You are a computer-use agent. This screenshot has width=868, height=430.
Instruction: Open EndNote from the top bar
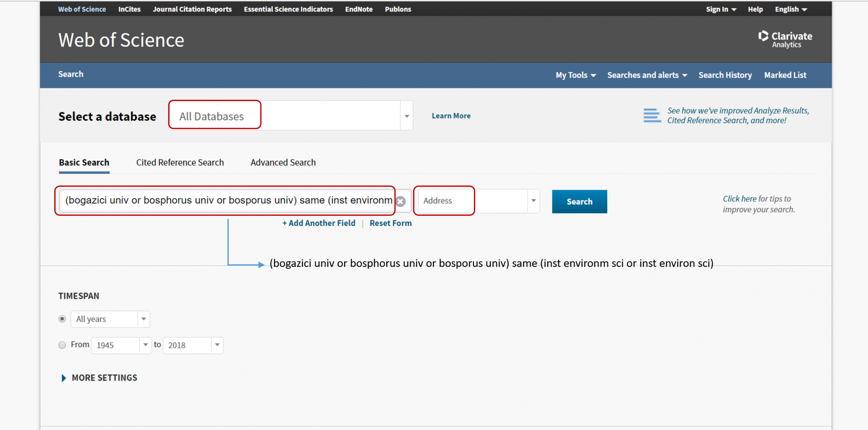tap(359, 9)
